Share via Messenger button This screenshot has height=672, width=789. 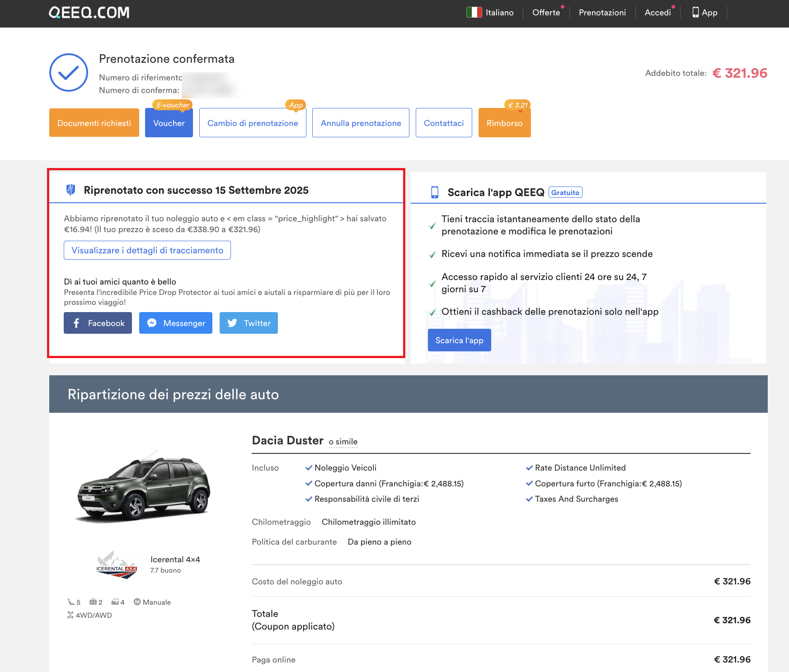coord(176,323)
